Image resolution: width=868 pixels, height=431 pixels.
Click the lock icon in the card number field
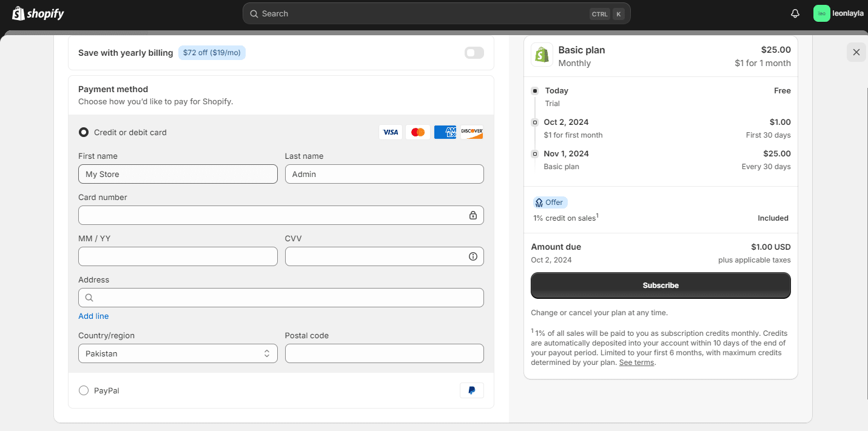pos(473,215)
